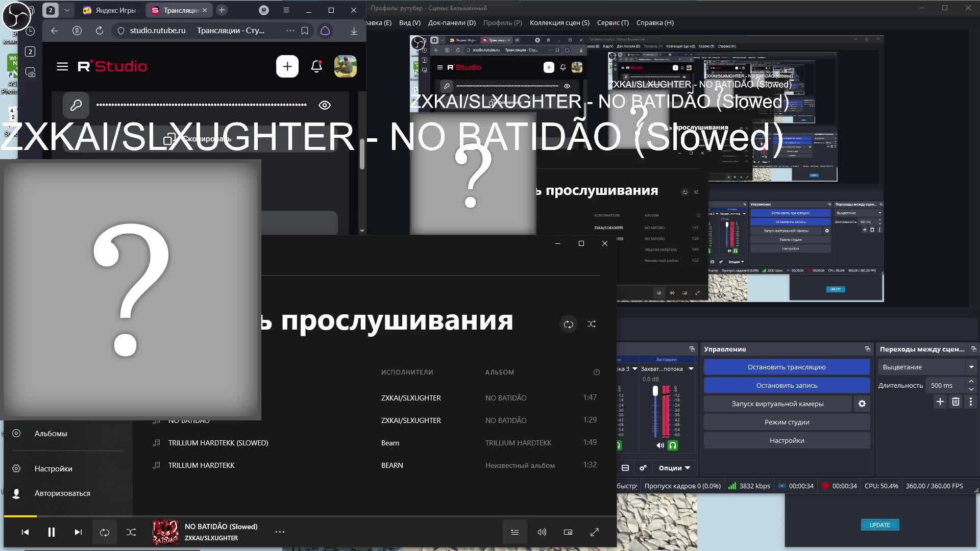Click the white plus create button in R Studio
This screenshot has width=980, height=551.
(x=287, y=66)
